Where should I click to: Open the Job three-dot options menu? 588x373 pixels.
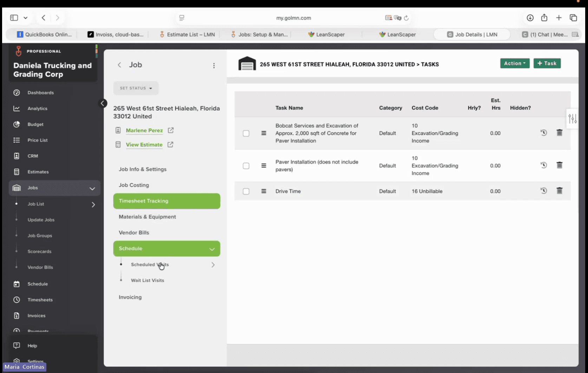pyautogui.click(x=214, y=66)
